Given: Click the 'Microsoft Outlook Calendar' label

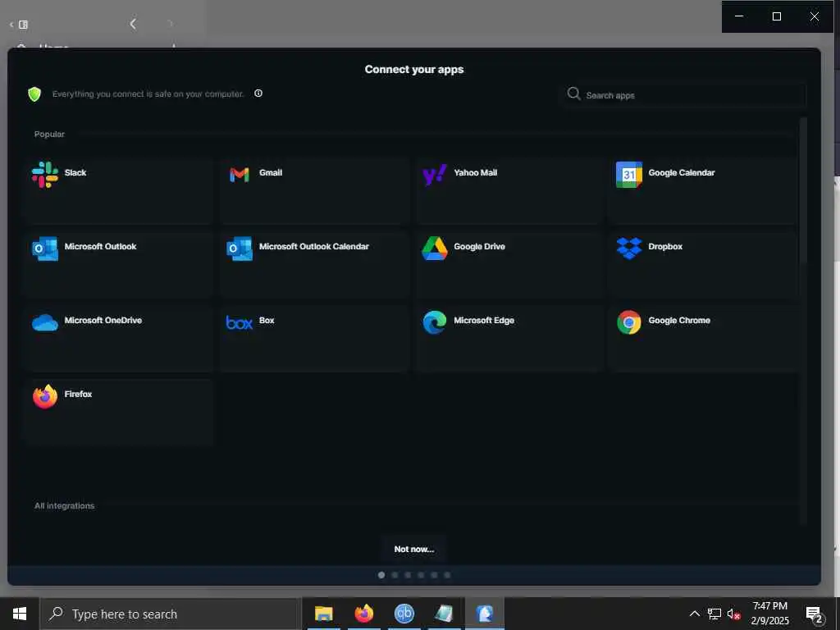Looking at the screenshot, I should [314, 246].
